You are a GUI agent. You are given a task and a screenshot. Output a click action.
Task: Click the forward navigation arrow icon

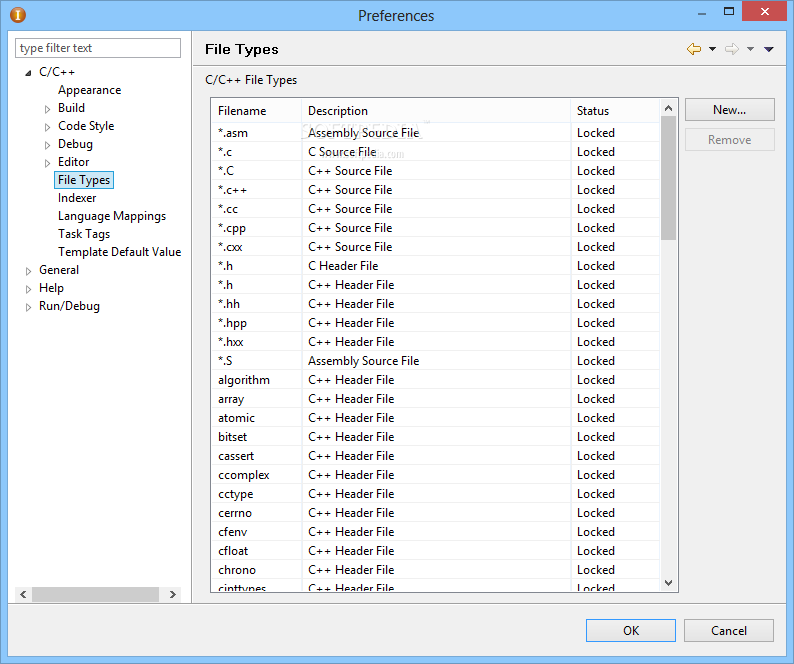point(732,49)
